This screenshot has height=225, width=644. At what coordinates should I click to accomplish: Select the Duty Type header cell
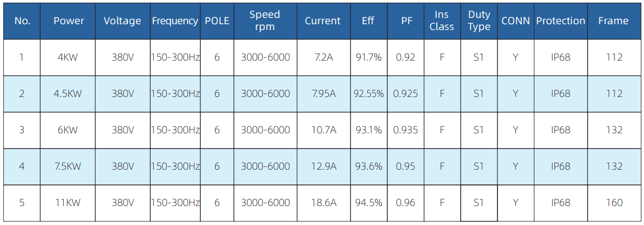(479, 21)
